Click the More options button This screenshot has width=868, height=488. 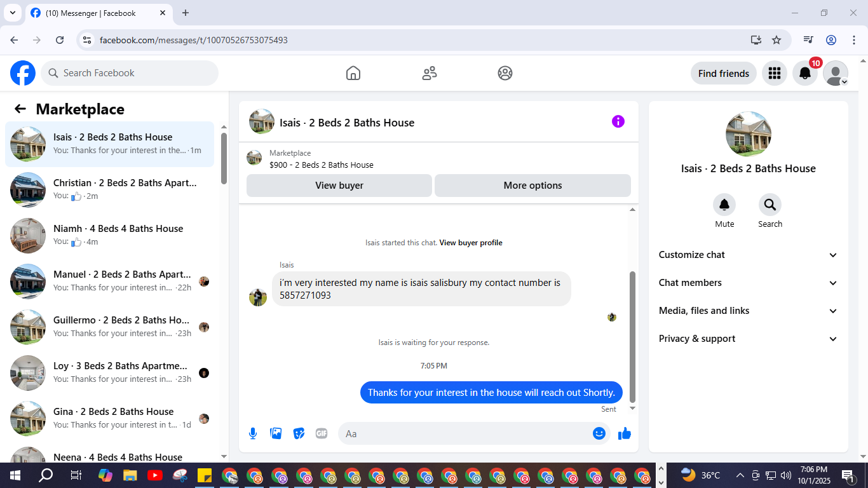(532, 186)
